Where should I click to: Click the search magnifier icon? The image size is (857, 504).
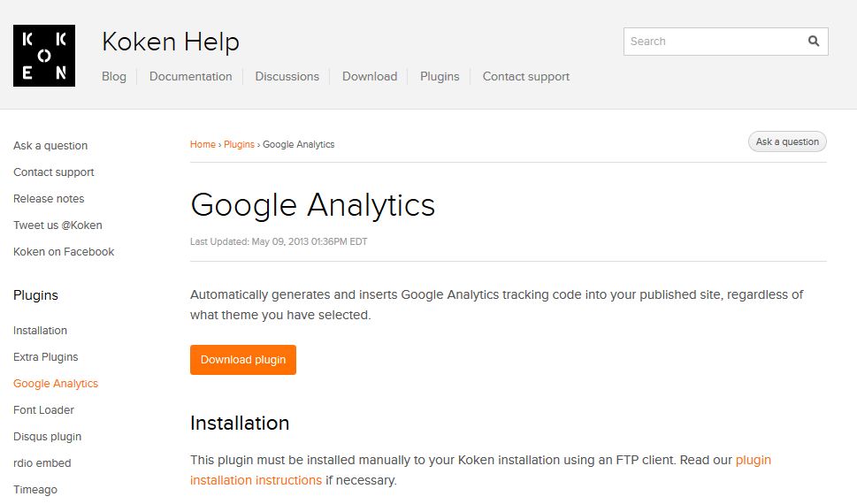(x=814, y=42)
